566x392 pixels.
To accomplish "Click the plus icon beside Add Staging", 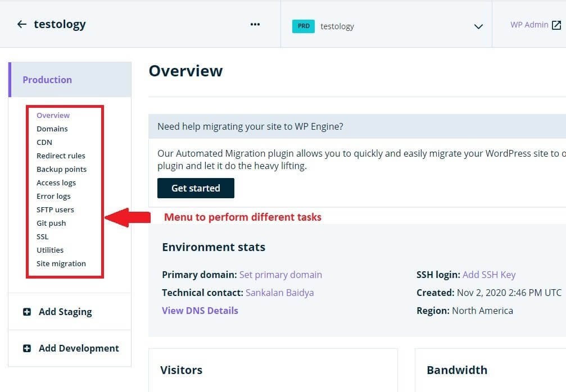I will (27, 312).
